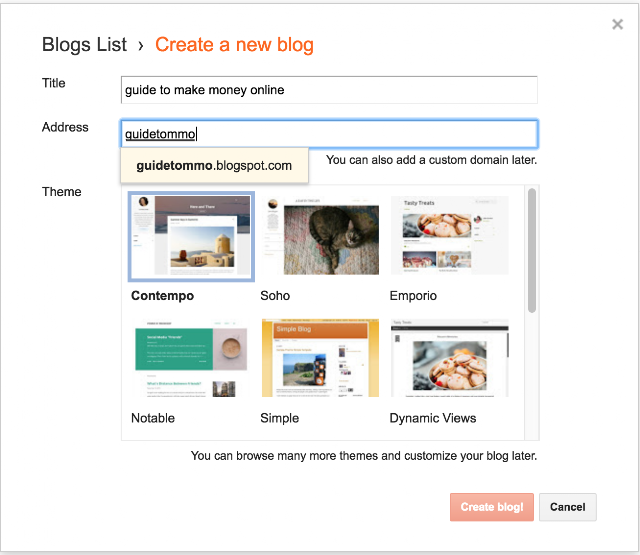Image resolution: width=640 pixels, height=555 pixels.
Task: Cancel the new blog creation
Action: pos(568,507)
